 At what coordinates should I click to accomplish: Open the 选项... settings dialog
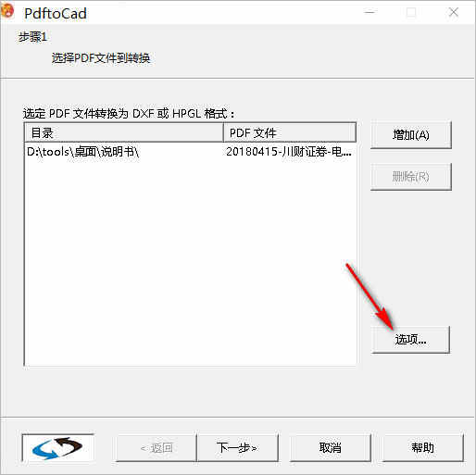[x=410, y=340]
